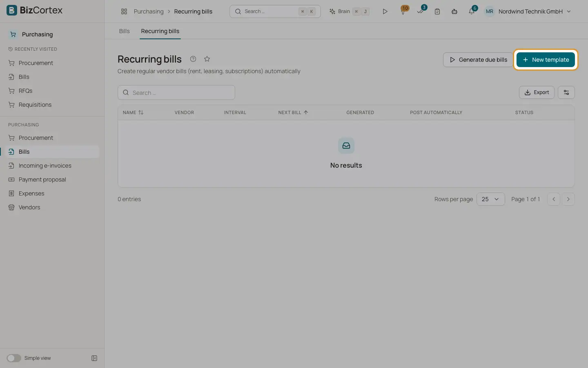Click the play icon in the top bar
This screenshot has height=368, width=588.
(x=385, y=11)
